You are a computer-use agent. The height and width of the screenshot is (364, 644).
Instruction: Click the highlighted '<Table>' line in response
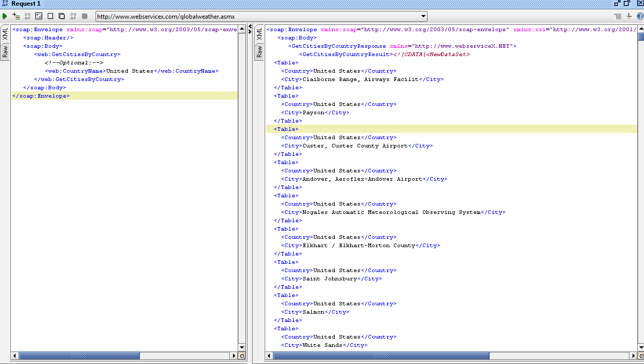click(451, 129)
